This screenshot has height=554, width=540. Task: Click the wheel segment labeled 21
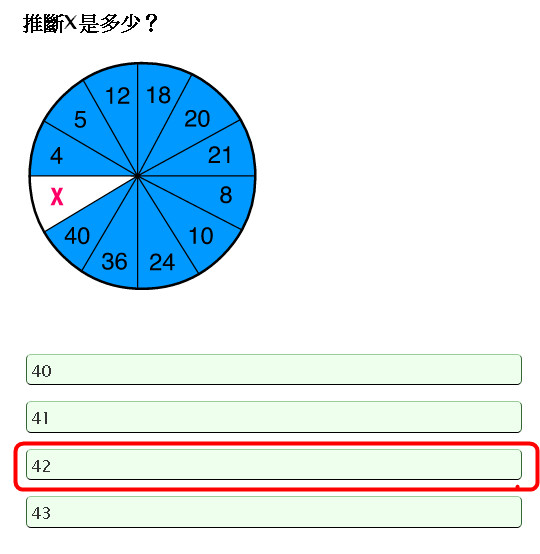coord(219,155)
